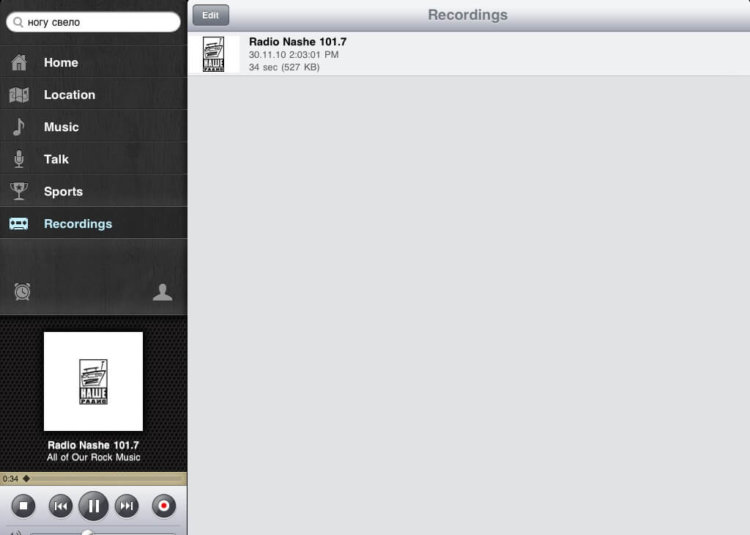Click the recording date 30.11.10 2:03:01 PM
This screenshot has width=750, height=535.
[x=293, y=55]
